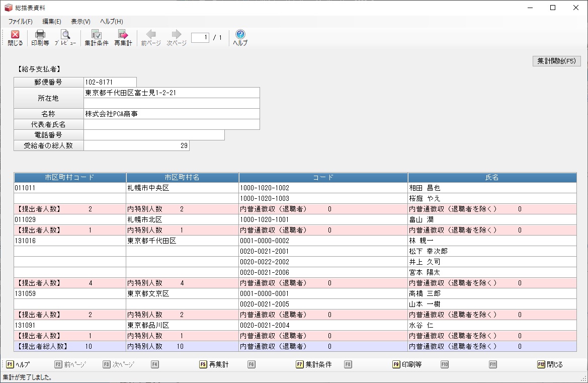The height and width of the screenshot is (383, 588).
Task: Click the F12 閉じる function key button
Action: (550, 364)
